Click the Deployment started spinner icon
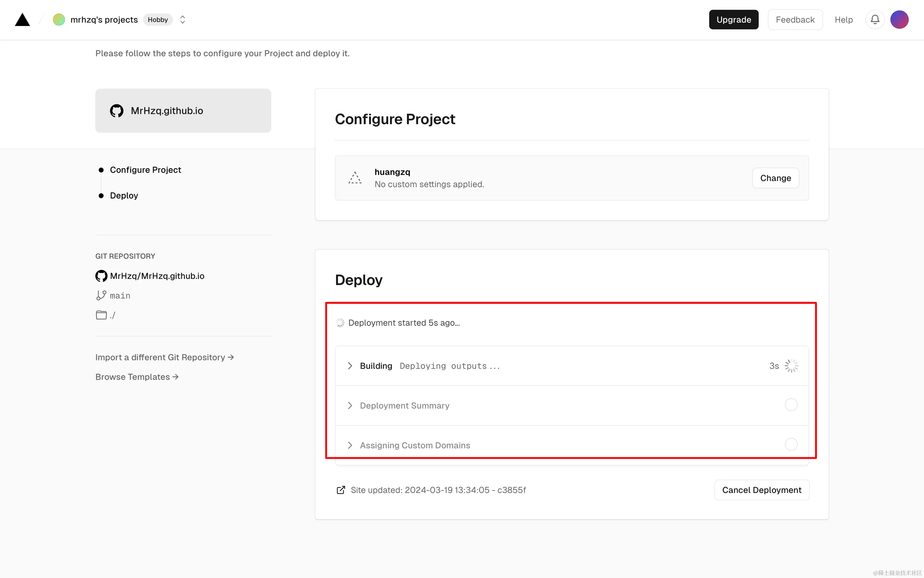Viewport: 924px width, 578px height. pyautogui.click(x=340, y=323)
